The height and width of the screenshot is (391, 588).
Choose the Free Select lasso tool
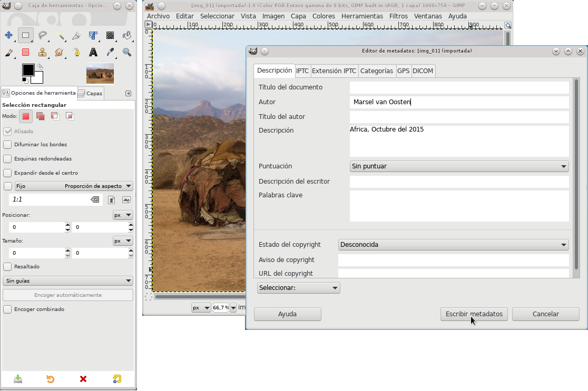pos(42,35)
